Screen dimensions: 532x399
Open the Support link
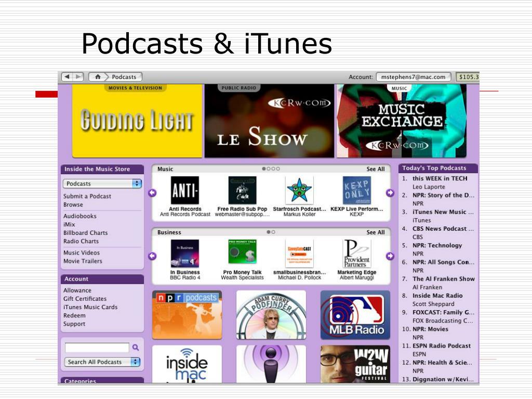74,324
